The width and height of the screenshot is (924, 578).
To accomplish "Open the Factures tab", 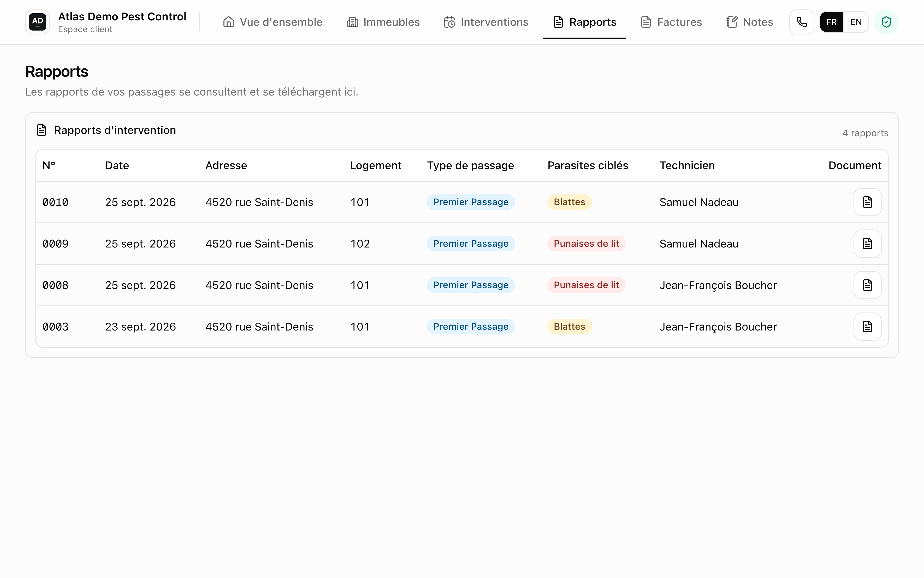I will tap(671, 22).
